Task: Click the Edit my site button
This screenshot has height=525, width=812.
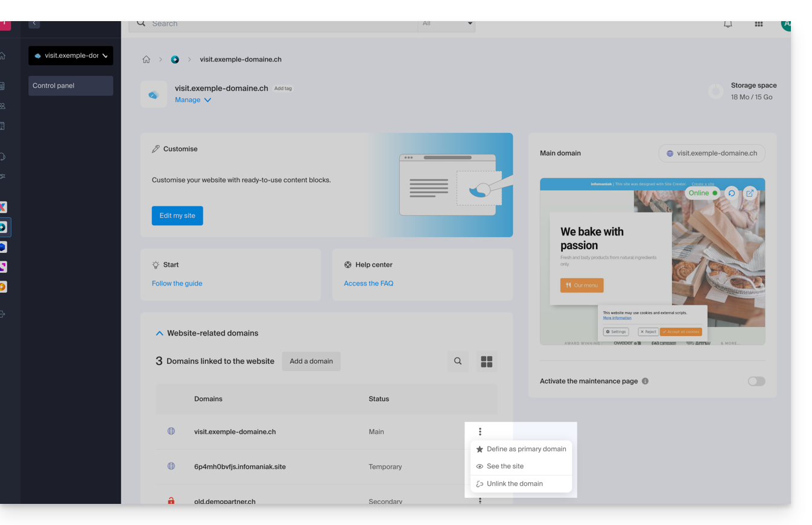Action: click(x=177, y=215)
